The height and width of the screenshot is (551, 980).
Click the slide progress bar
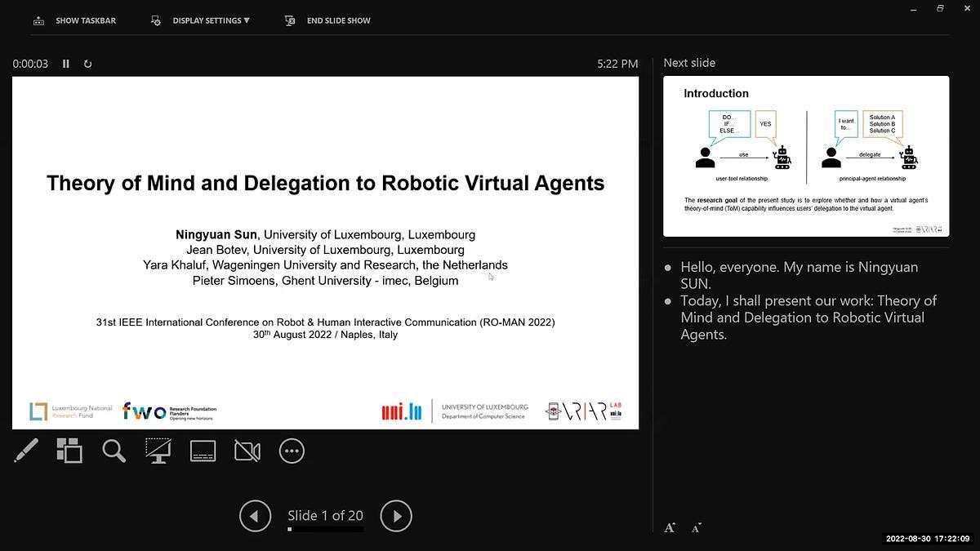point(326,529)
